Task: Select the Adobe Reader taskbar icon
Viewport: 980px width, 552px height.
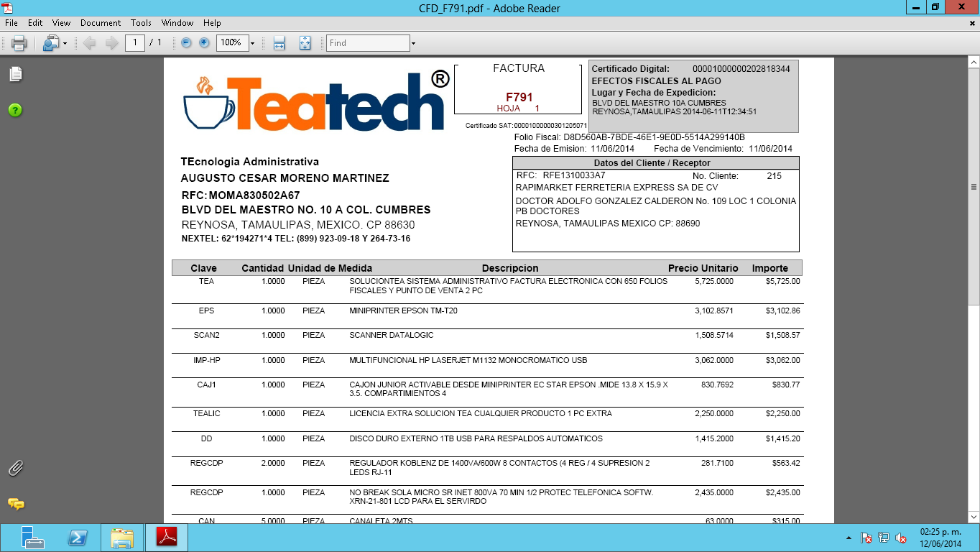Action: [x=166, y=537]
